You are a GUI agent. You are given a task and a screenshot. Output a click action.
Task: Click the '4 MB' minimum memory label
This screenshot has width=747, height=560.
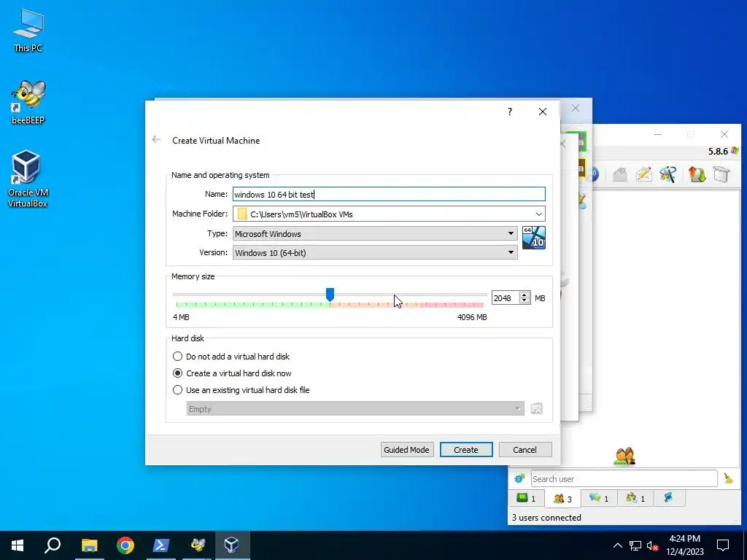181,317
